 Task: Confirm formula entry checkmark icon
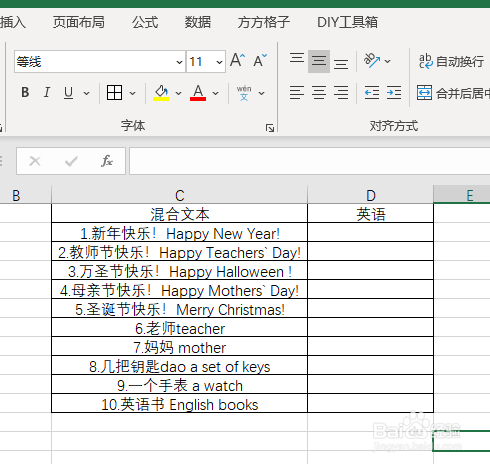click(71, 161)
